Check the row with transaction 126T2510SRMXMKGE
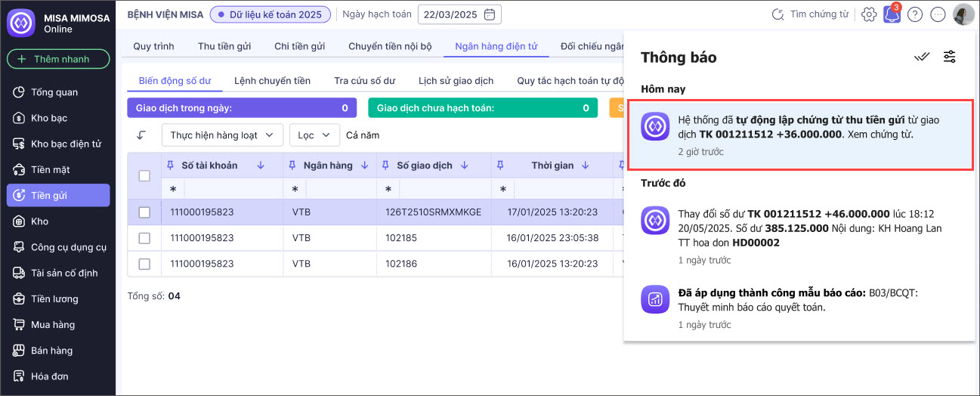Image resolution: width=980 pixels, height=396 pixels. pyautogui.click(x=144, y=212)
